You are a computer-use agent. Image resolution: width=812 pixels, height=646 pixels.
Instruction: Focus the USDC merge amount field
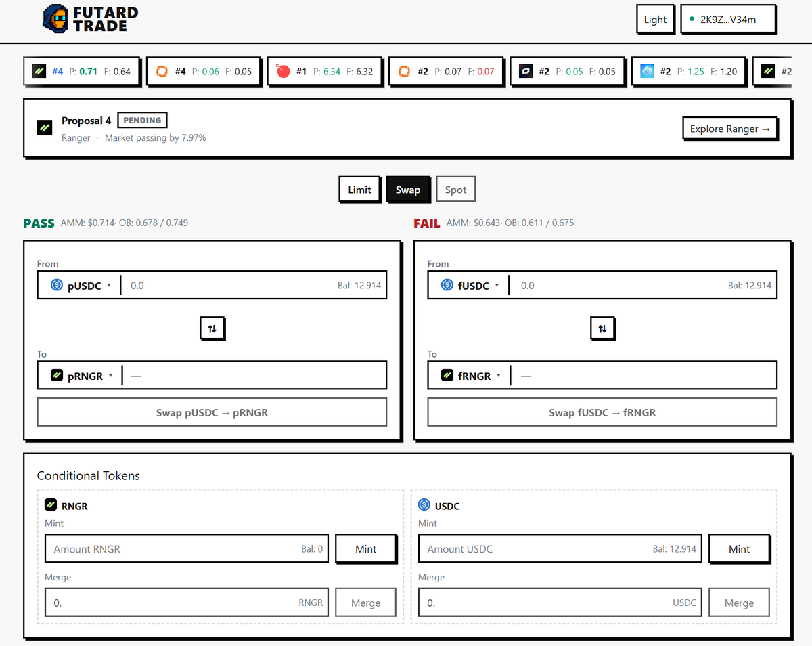(x=560, y=603)
